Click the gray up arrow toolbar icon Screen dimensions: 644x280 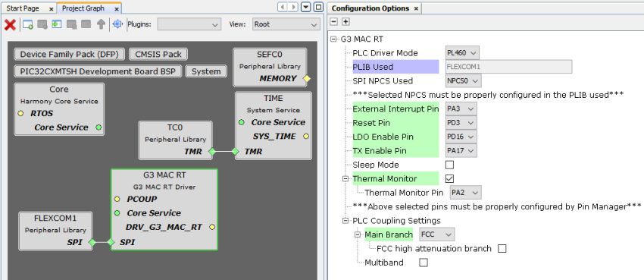[x=101, y=24]
